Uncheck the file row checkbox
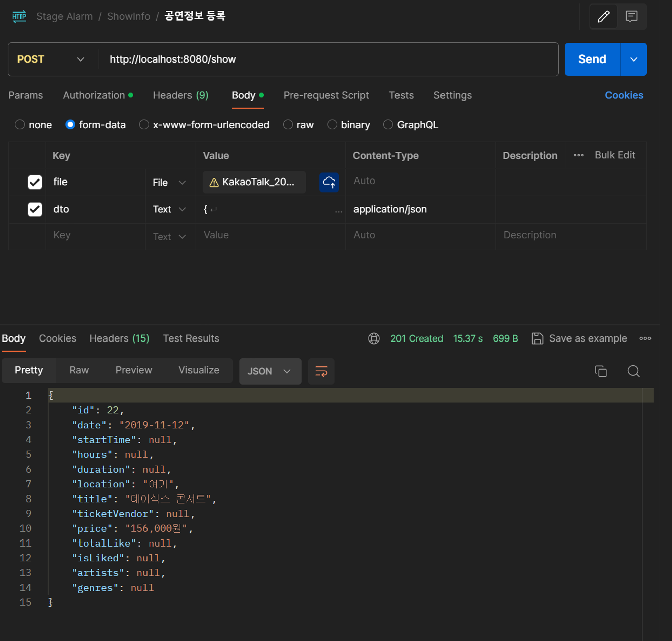 (35, 182)
